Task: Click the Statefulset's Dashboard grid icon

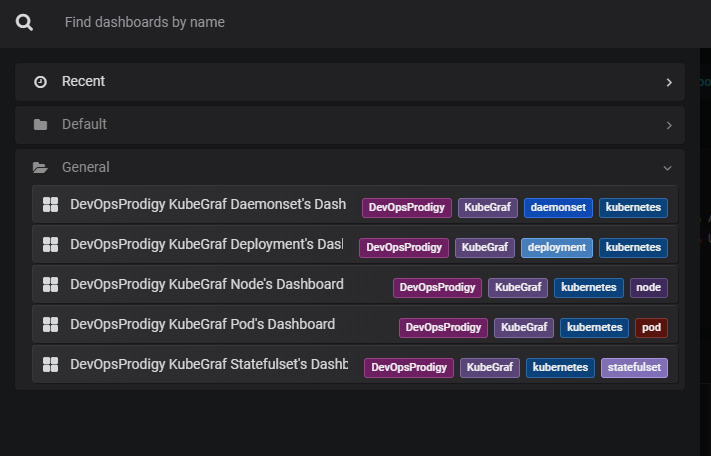Action: tap(51, 365)
